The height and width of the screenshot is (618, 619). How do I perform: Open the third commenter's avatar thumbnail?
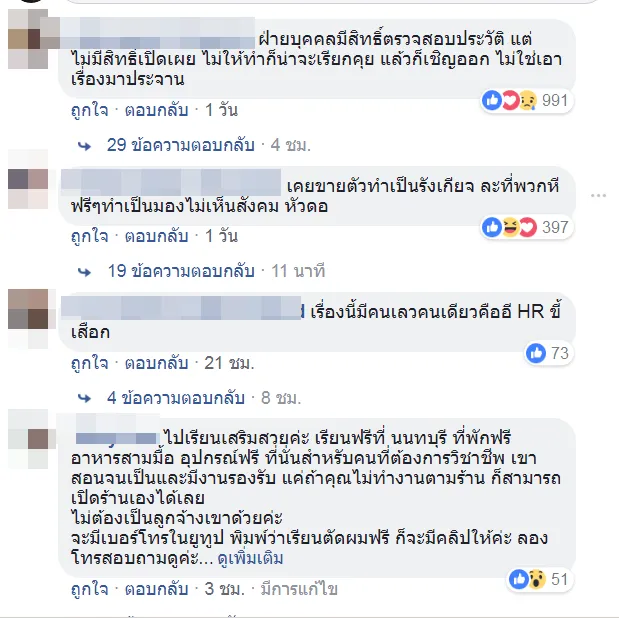(28, 309)
